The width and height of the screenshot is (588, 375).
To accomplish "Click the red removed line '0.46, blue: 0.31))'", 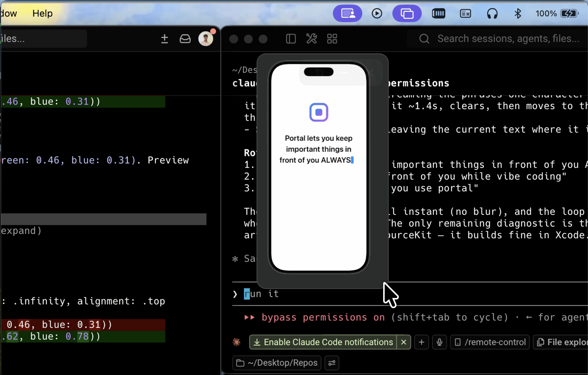I will click(x=83, y=324).
